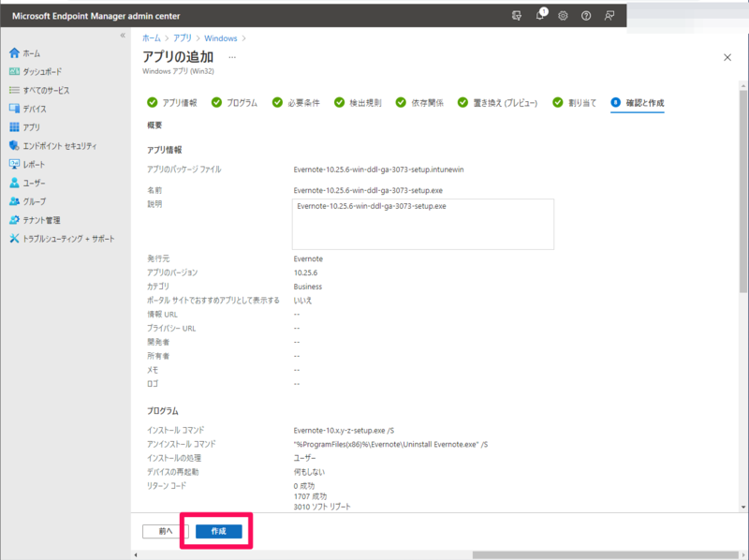The image size is (749, 560).
Task: Close the アプリの追加 pane
Action: 727,57
